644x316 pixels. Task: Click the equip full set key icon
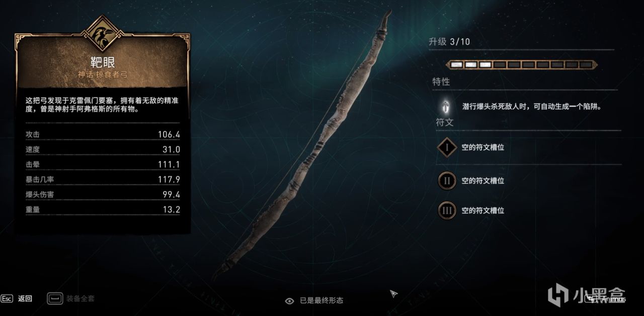tap(55, 298)
